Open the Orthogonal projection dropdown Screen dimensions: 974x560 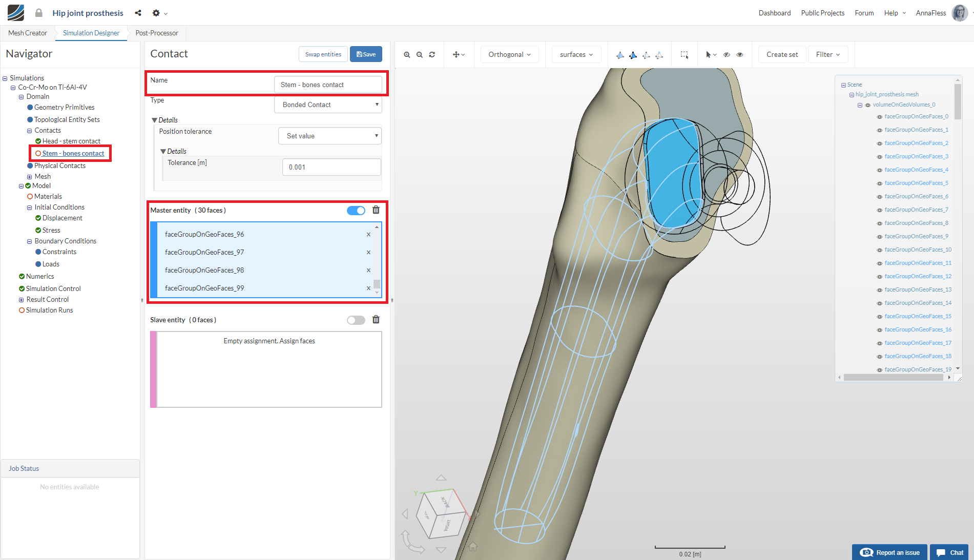tap(510, 55)
